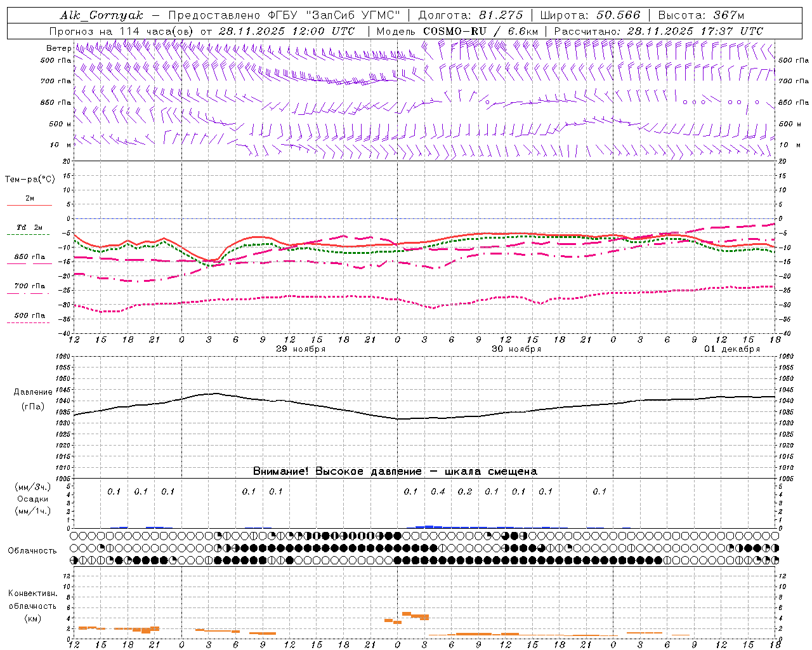This screenshot has width=812, height=650.
Task: Click the 0.4 precipitation value
Action: pyautogui.click(x=438, y=491)
